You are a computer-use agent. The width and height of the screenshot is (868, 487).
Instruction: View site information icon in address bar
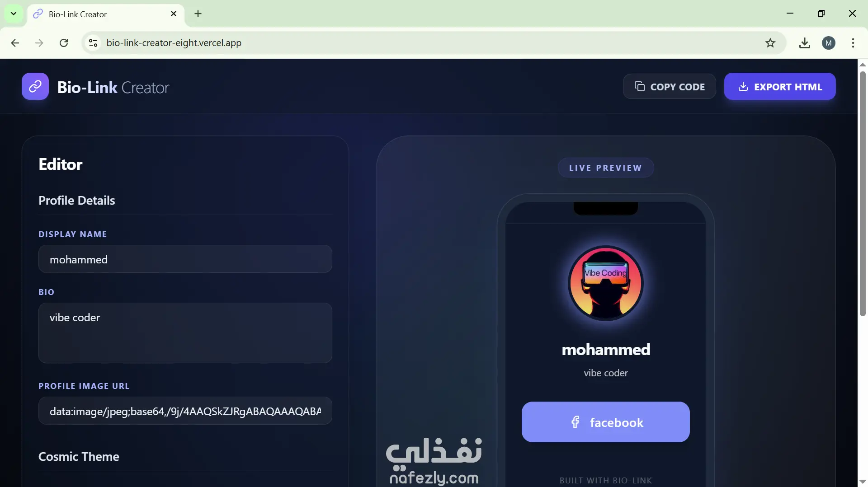pyautogui.click(x=93, y=43)
